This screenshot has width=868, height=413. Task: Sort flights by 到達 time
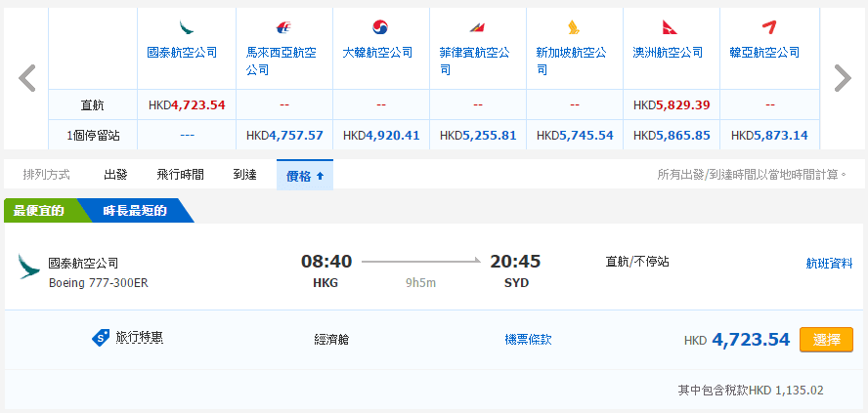[244, 175]
